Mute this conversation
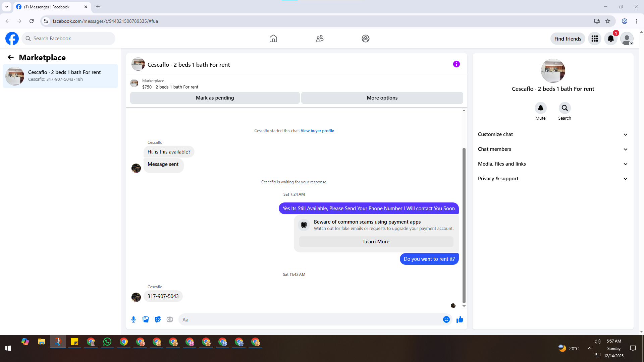644x362 pixels. (x=540, y=108)
